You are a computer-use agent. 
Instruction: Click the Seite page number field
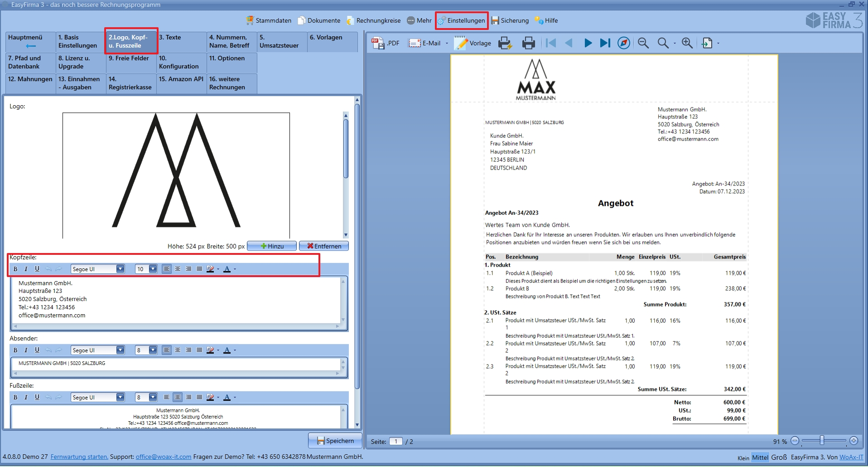point(396,441)
